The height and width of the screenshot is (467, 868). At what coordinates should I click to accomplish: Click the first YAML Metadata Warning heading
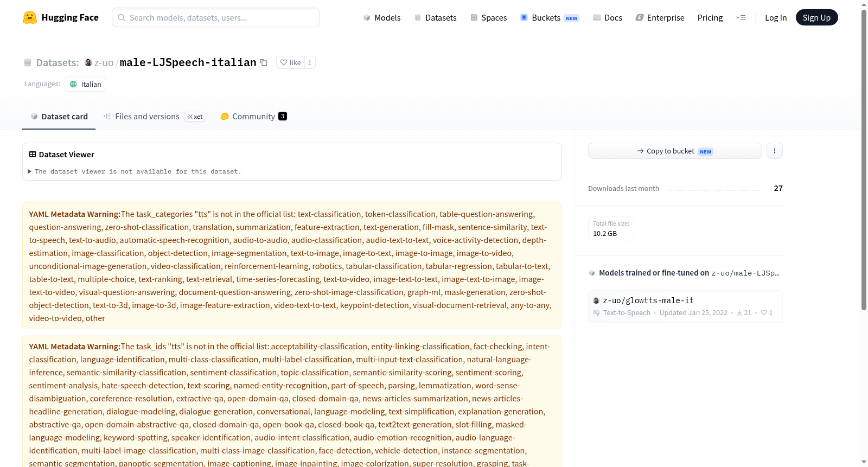tap(75, 214)
